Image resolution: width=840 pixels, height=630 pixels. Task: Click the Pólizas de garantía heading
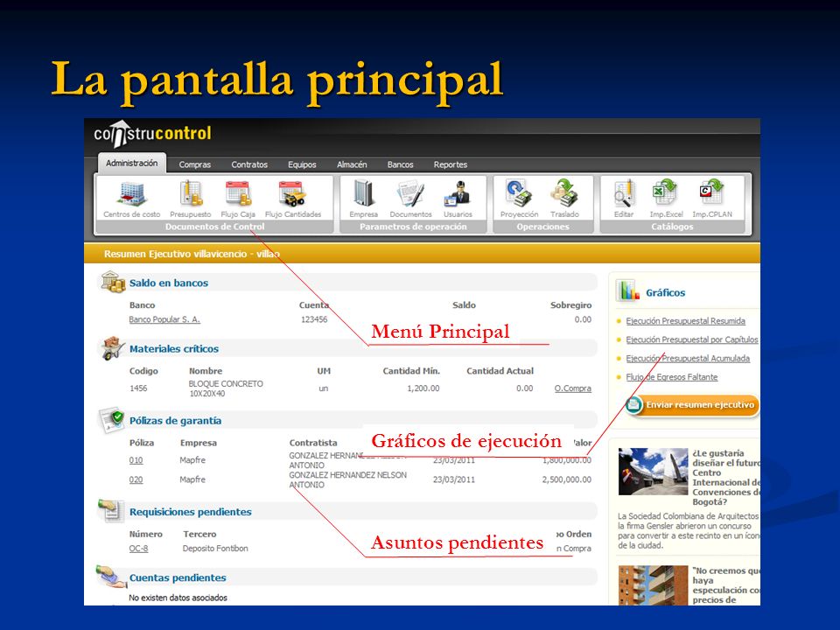175,421
